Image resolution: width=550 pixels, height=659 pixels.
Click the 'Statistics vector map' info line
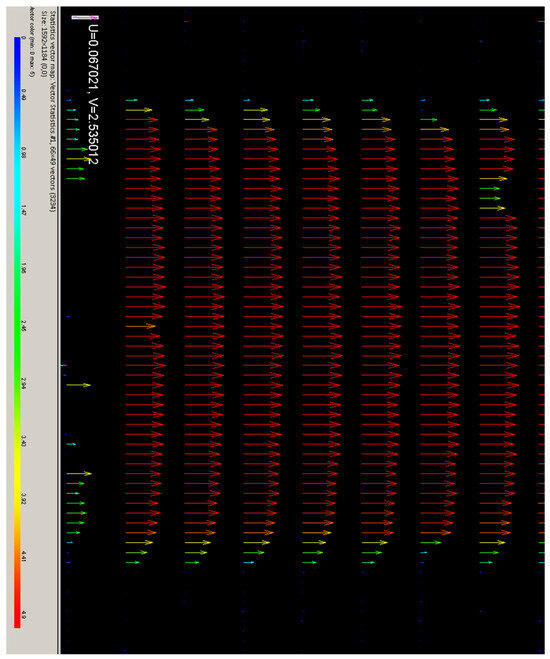(53, 111)
